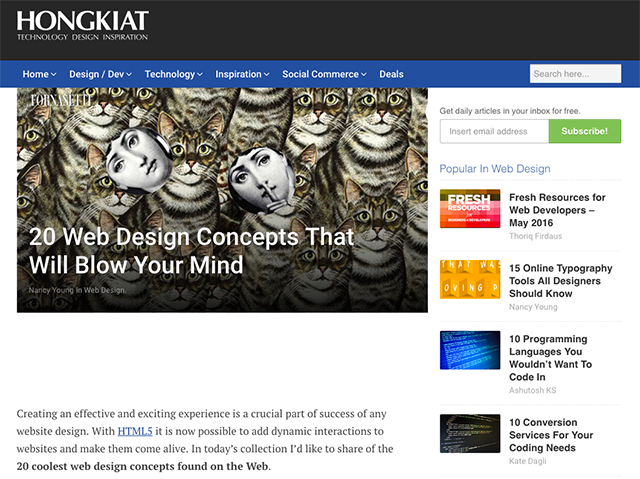Click the Fornasetti watermark text in hero
Viewport: 640px width, 479px height.
[61, 100]
